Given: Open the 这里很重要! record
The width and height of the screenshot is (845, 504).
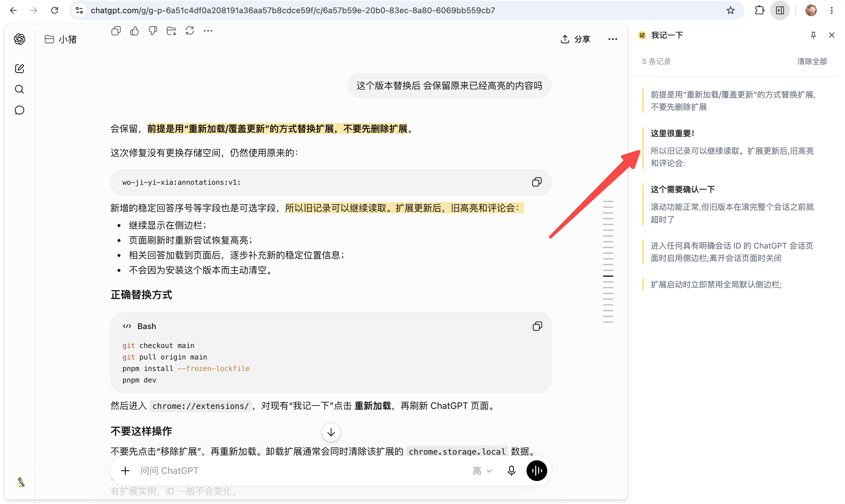Looking at the screenshot, I should (x=733, y=148).
